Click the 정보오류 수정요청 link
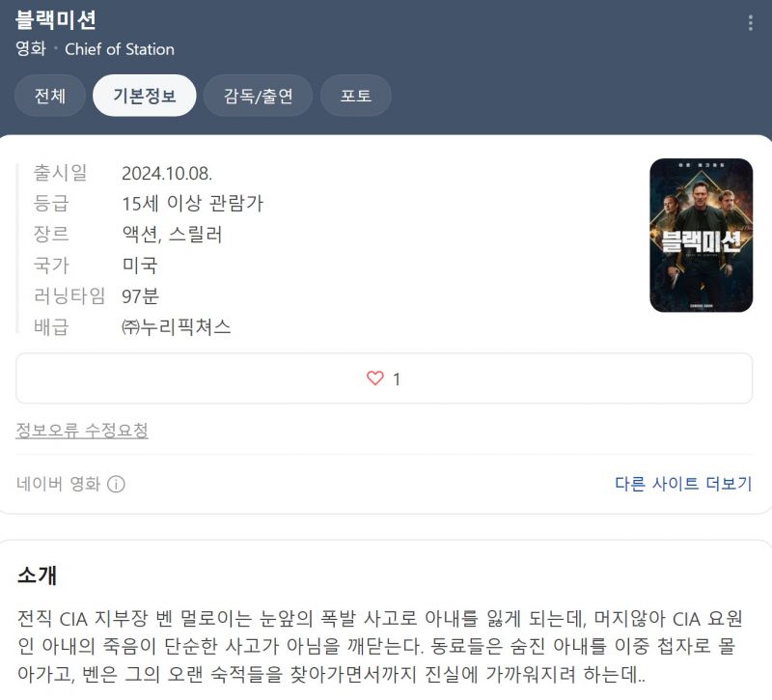 click(x=82, y=430)
